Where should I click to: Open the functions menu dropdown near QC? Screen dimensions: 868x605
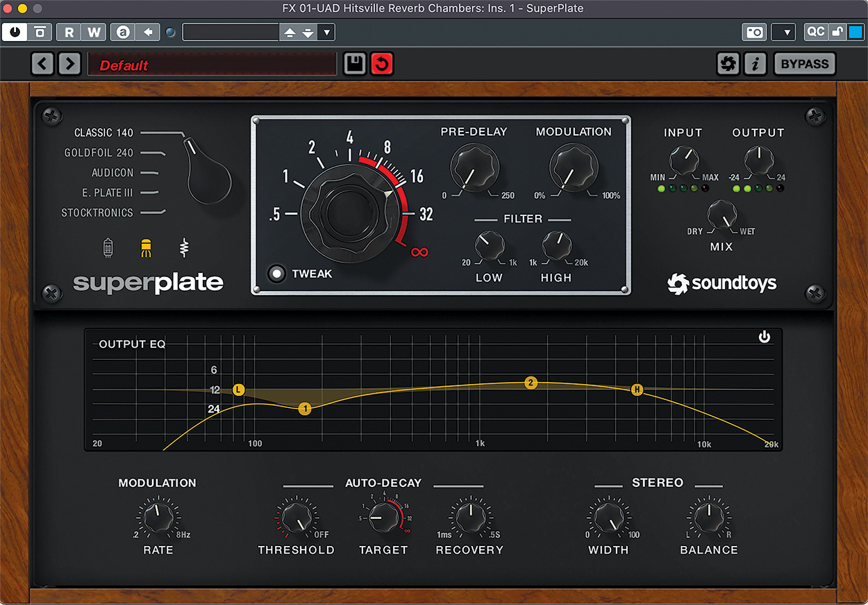pos(783,32)
